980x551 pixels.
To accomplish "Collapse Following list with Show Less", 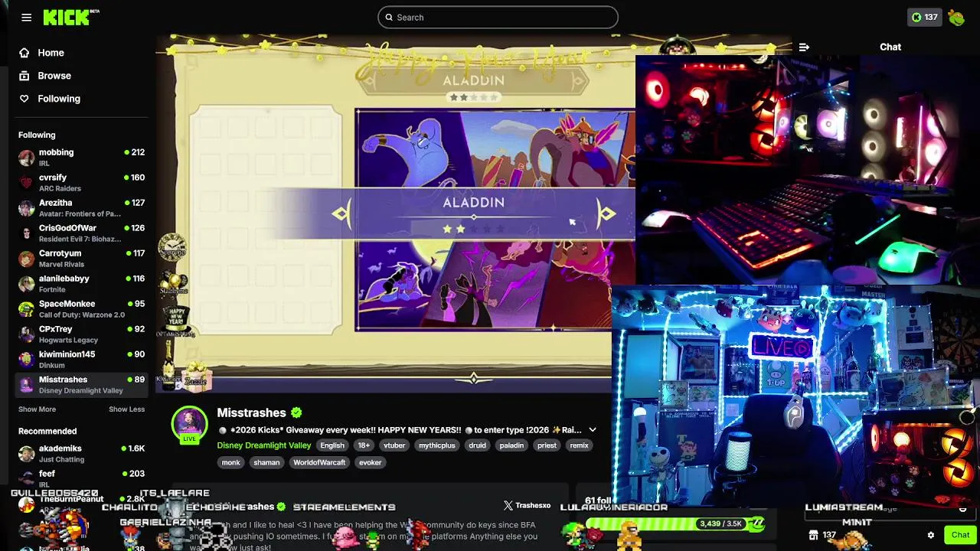I will [x=126, y=409].
